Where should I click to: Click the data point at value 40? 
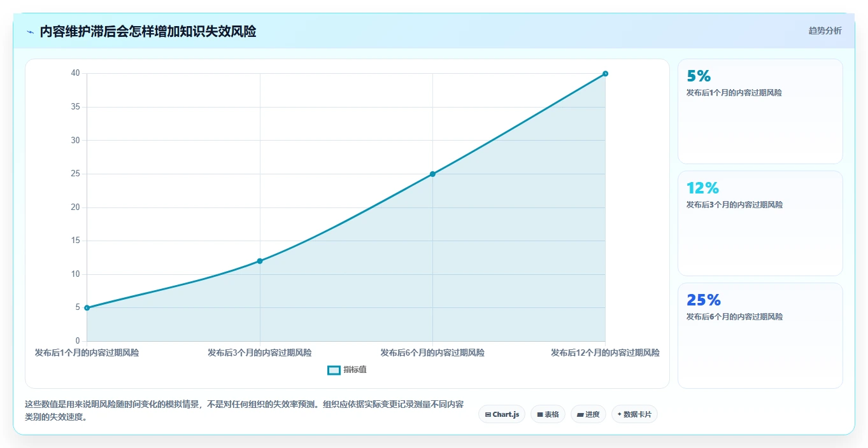(x=605, y=74)
